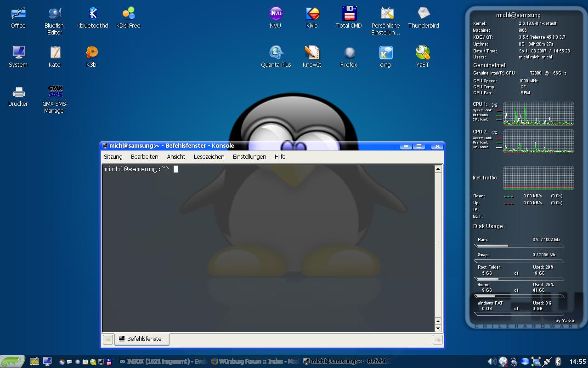Click new session button left of Befehlsfenster tab

point(107,339)
